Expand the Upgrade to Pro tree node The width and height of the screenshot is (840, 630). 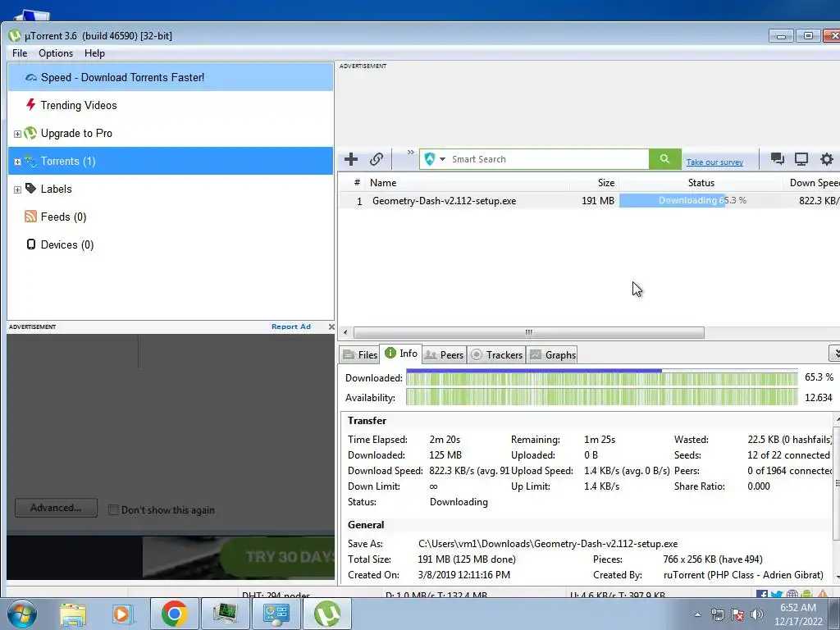tap(17, 134)
